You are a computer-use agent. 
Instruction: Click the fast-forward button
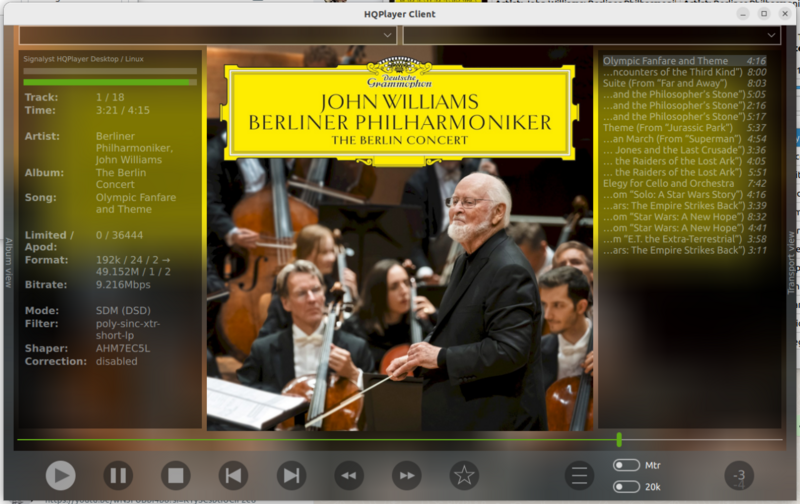(x=406, y=476)
